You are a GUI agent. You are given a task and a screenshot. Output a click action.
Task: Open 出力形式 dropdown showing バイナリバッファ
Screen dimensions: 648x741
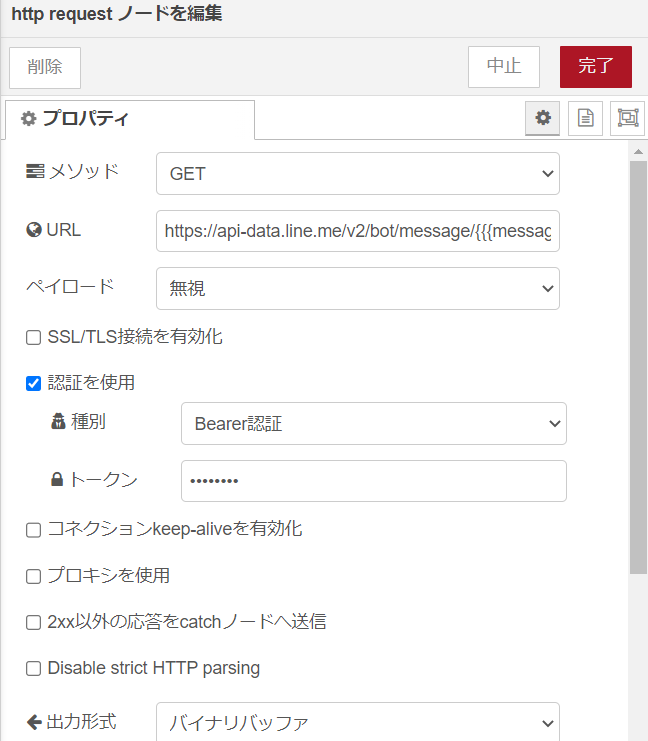(x=358, y=722)
